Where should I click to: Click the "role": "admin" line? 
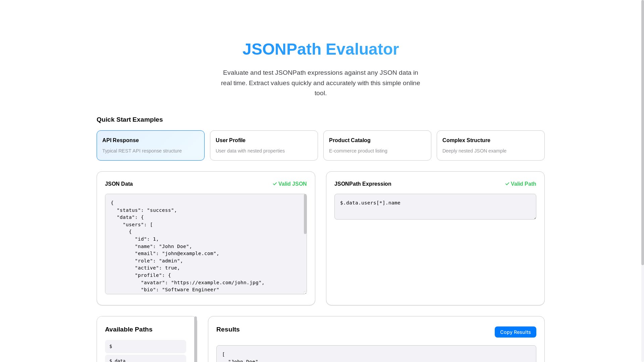pos(159,261)
